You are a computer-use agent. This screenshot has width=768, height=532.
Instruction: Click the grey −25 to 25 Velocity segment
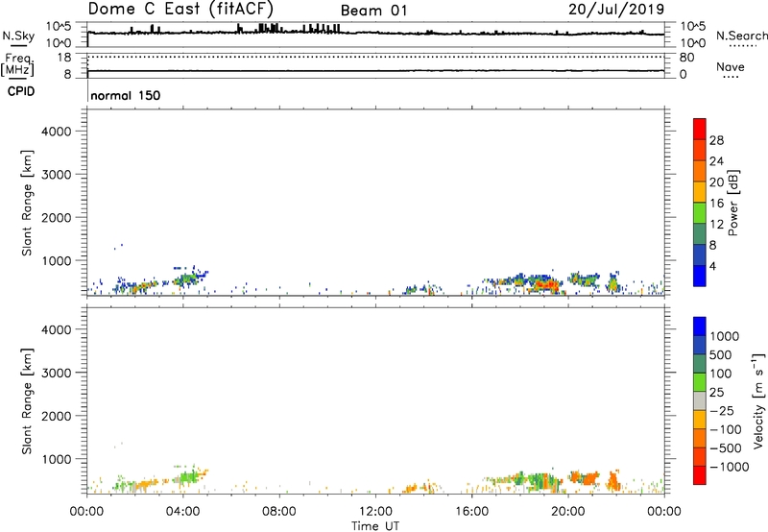pos(700,400)
